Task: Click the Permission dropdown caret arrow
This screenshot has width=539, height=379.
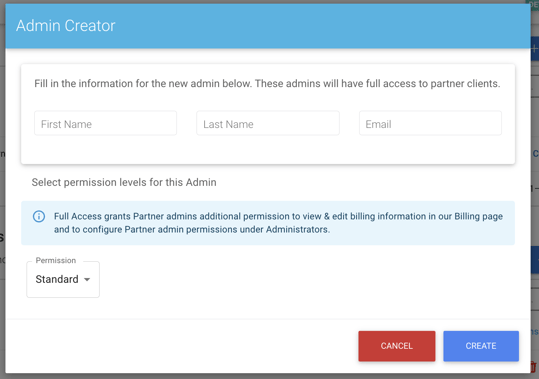Action: tap(87, 279)
